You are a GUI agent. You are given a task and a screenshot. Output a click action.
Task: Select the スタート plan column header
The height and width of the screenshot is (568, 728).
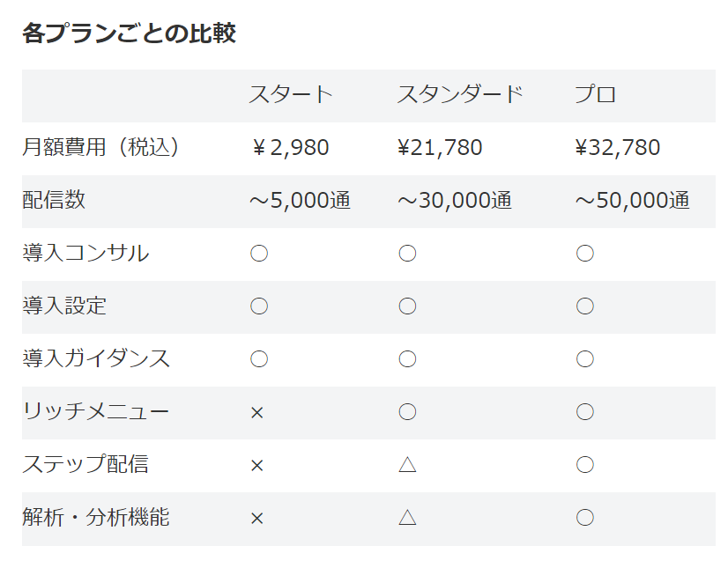(291, 95)
